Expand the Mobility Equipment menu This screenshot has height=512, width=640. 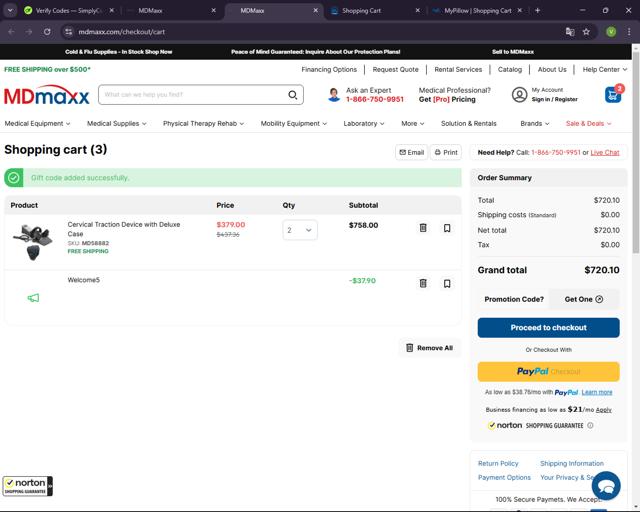pyautogui.click(x=293, y=123)
